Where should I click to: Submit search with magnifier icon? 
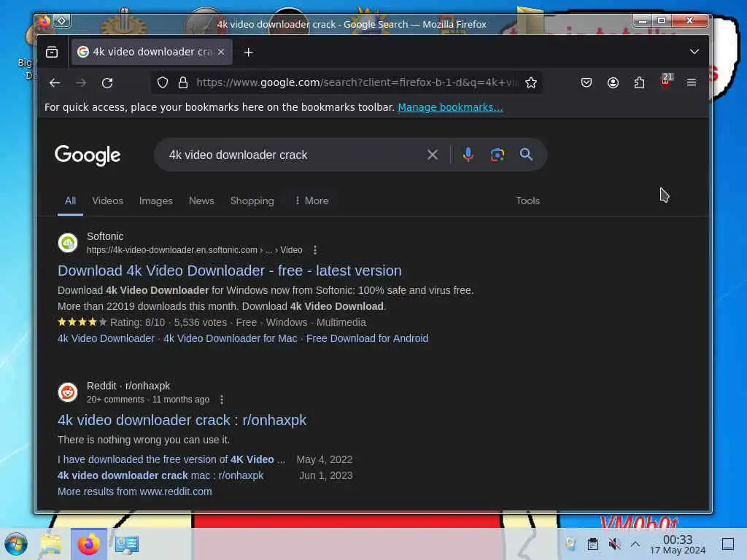point(526,155)
